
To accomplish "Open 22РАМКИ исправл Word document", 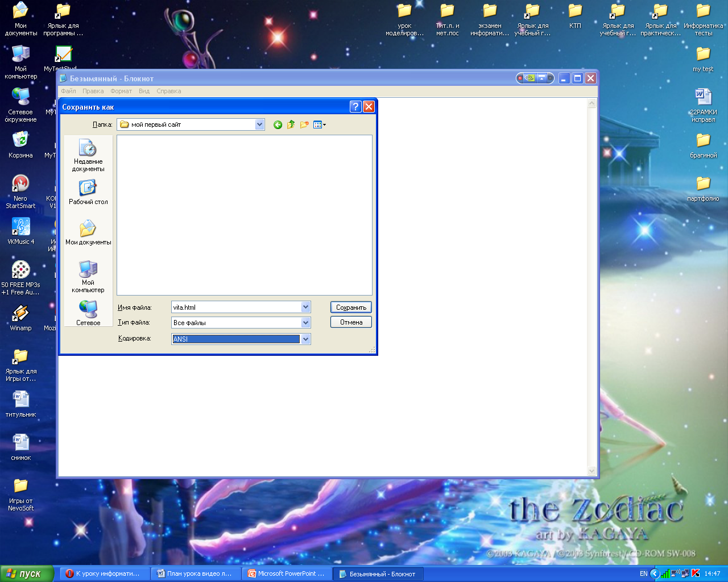I will pos(704,105).
